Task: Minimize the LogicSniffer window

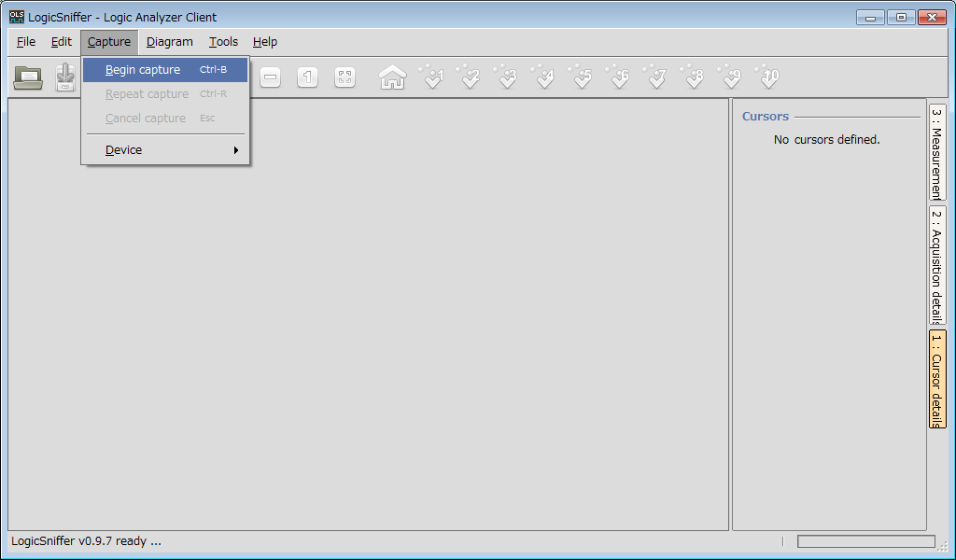Action: pos(870,17)
